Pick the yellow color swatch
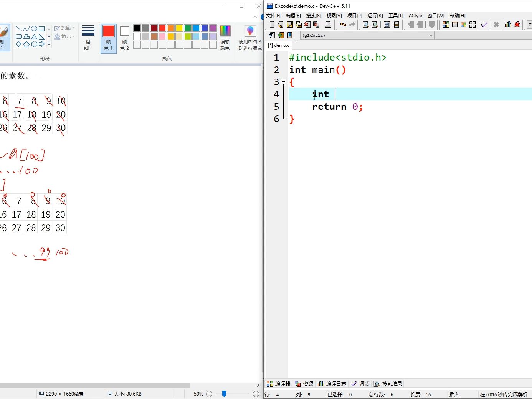The width and height of the screenshot is (532, 399). click(x=179, y=28)
